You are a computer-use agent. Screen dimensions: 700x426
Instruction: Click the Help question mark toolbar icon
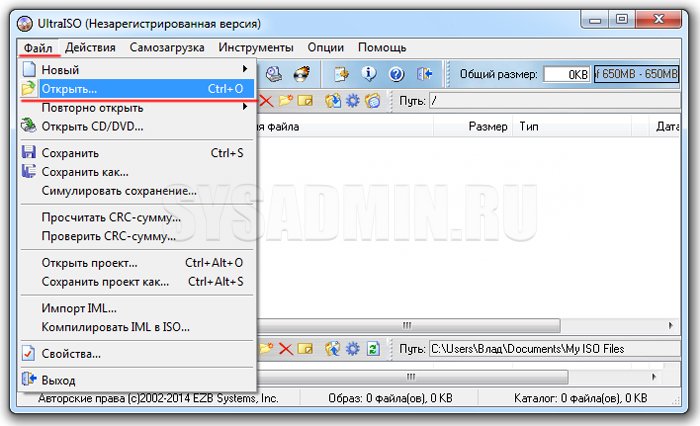tap(395, 74)
